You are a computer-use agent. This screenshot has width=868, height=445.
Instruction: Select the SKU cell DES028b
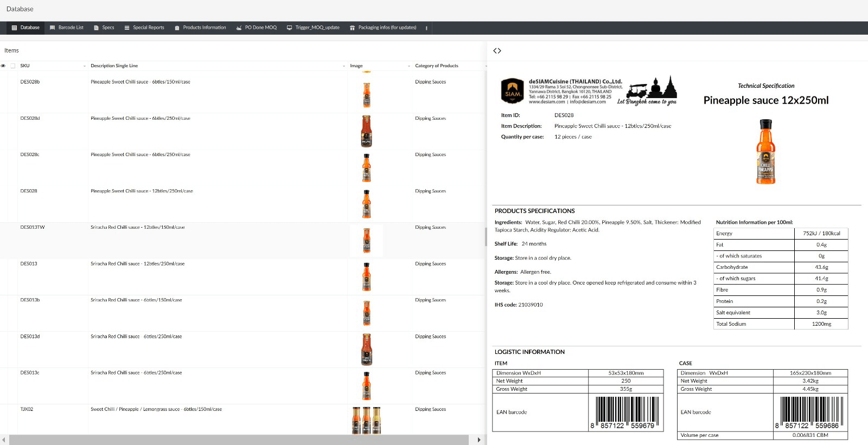point(30,82)
